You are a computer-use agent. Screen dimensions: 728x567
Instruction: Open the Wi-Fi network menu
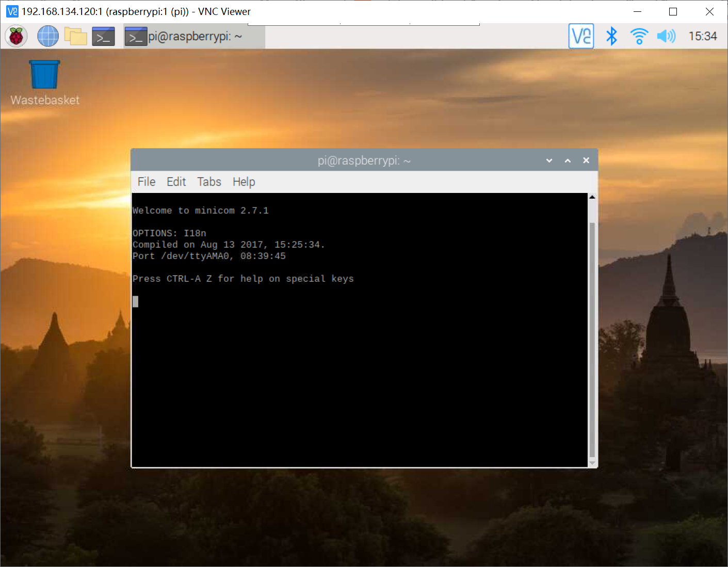(639, 36)
